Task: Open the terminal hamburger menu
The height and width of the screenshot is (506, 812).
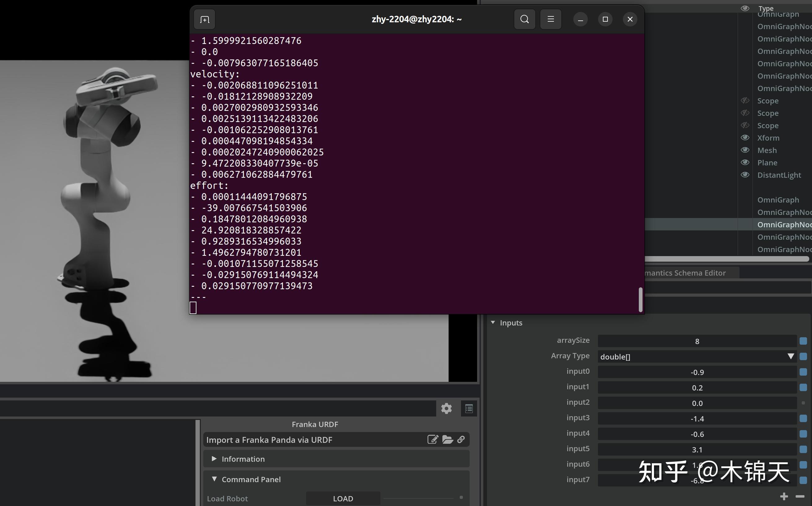Action: tap(551, 19)
